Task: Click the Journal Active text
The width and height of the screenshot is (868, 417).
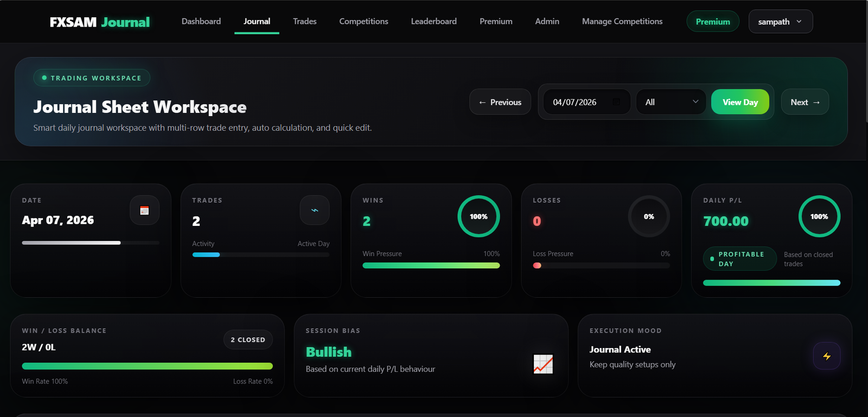Action: [620, 350]
